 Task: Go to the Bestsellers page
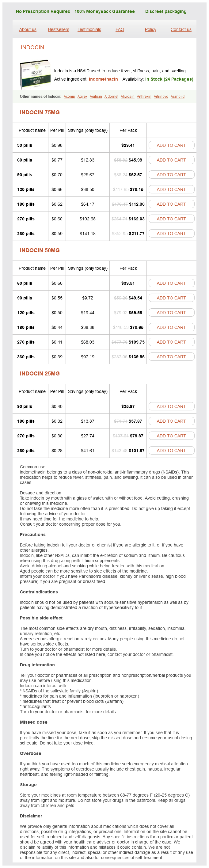[x=58, y=30]
